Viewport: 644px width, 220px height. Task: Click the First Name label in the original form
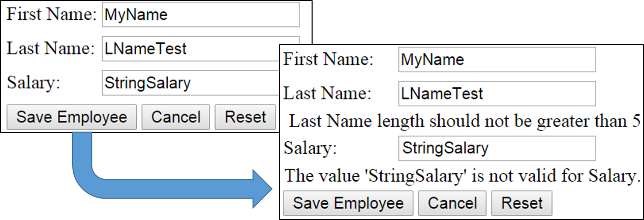pos(51,14)
